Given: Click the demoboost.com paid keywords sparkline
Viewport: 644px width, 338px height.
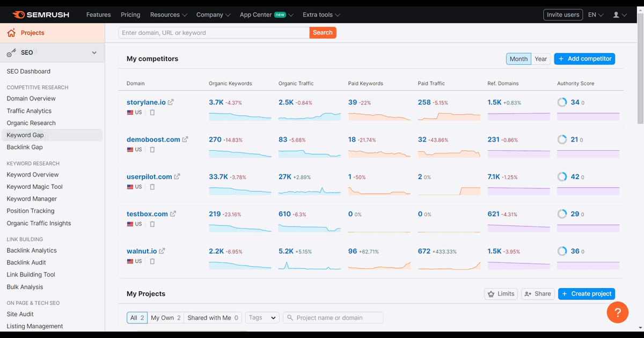Looking at the screenshot, I should click(x=379, y=153).
